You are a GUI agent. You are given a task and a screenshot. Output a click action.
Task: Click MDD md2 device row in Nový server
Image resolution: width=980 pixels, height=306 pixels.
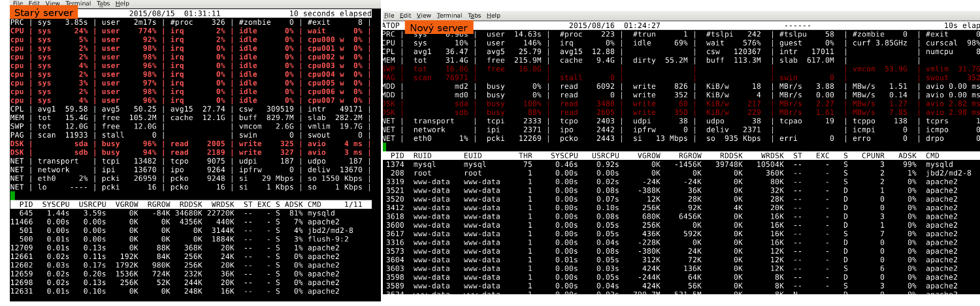[679, 86]
